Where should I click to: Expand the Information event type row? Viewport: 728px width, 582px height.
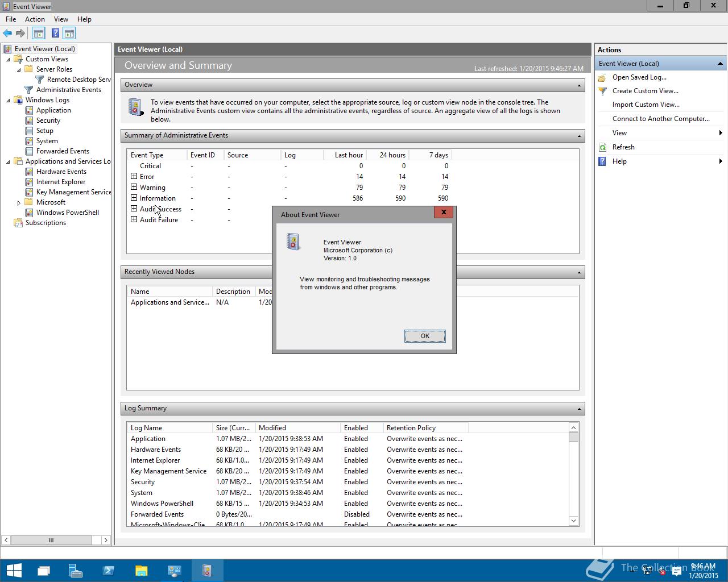pyautogui.click(x=134, y=198)
